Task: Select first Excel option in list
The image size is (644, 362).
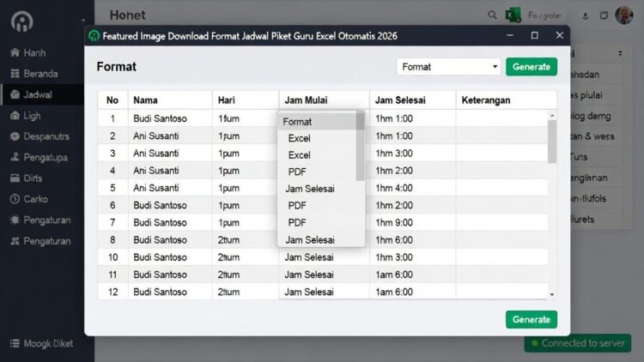Action: (300, 138)
